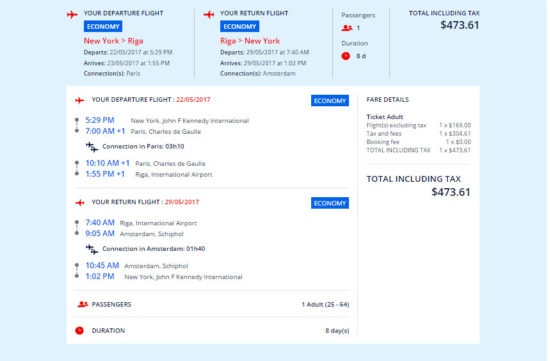The width and height of the screenshot is (550, 361).
Task: Click the 5:29 PM departure time
Action: coord(100,120)
